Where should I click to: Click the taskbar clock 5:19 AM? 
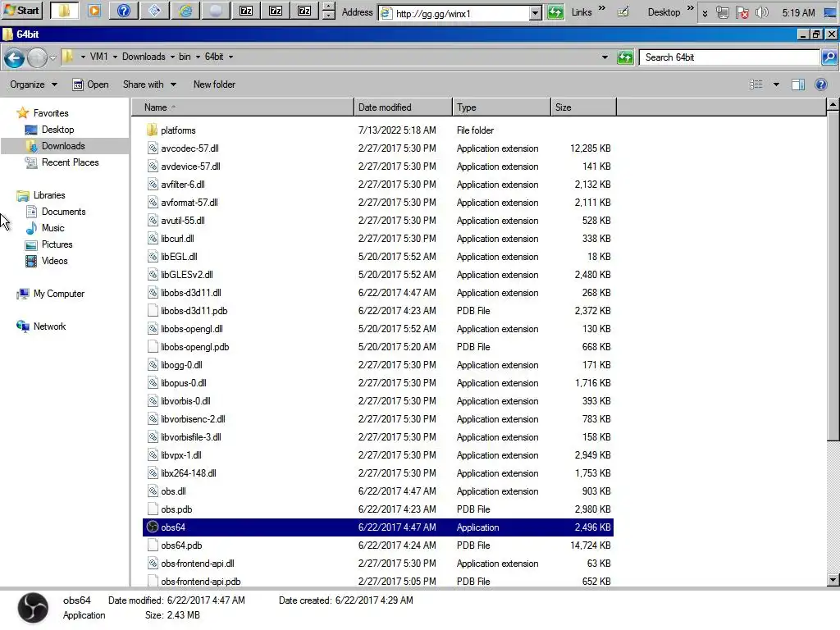(798, 12)
